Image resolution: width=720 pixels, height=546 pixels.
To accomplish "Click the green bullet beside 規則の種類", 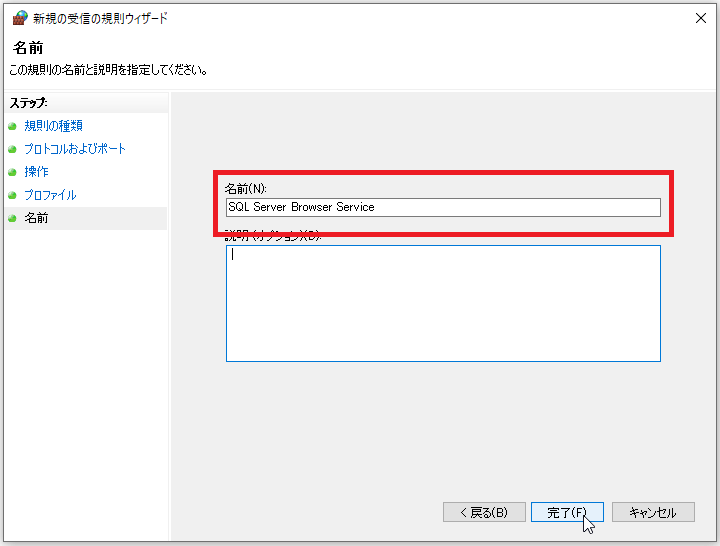I will coord(12,126).
